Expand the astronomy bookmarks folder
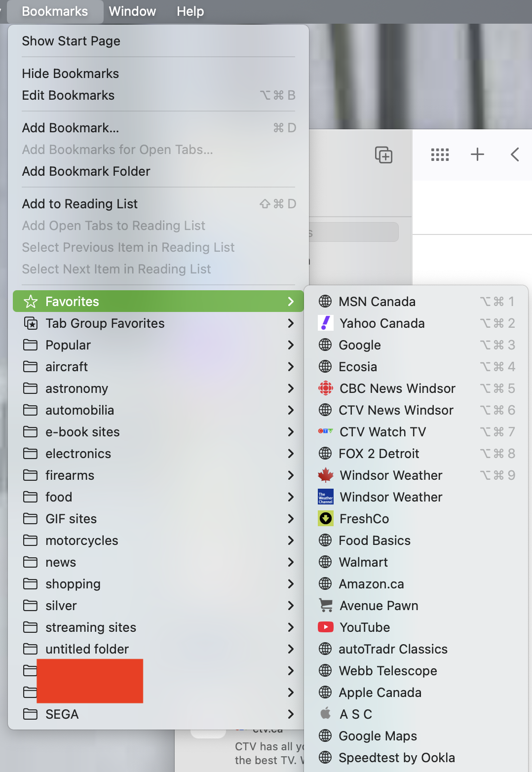The width and height of the screenshot is (532, 772). click(158, 388)
